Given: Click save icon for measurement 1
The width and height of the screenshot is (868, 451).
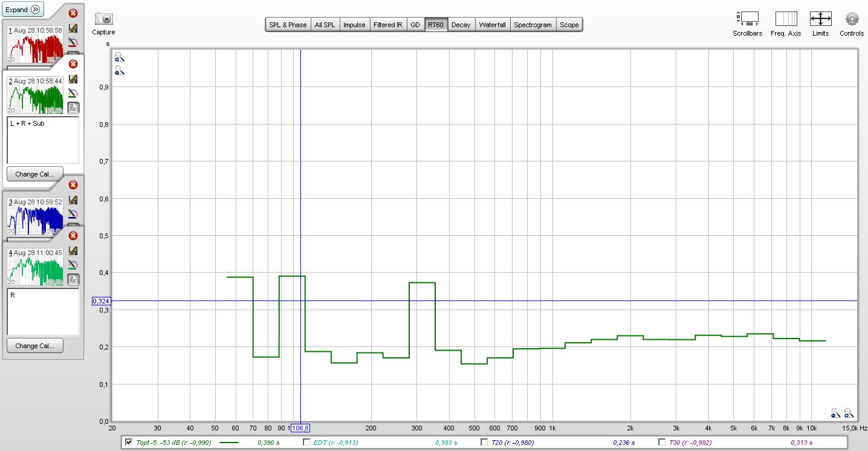Looking at the screenshot, I should coord(73,28).
